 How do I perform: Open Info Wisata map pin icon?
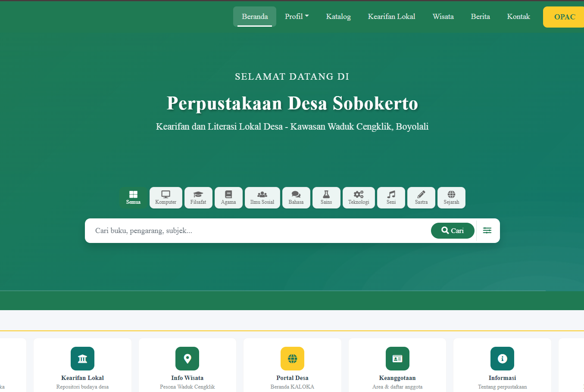click(187, 358)
